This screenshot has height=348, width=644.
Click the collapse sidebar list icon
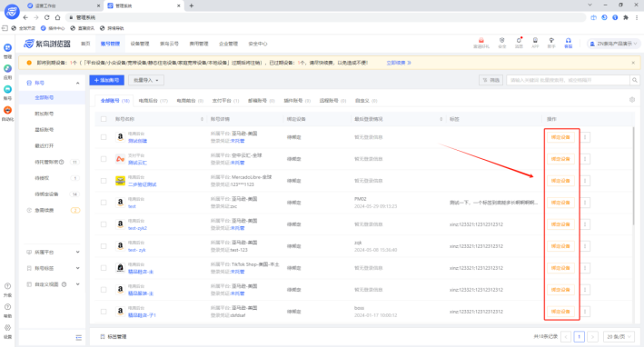pyautogui.click(x=78, y=338)
